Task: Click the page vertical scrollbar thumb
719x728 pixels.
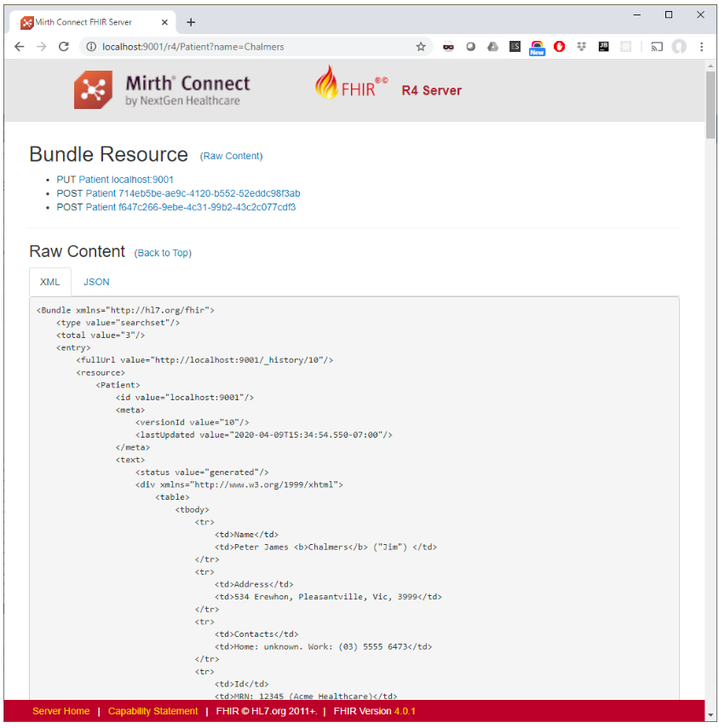Action: (710, 105)
